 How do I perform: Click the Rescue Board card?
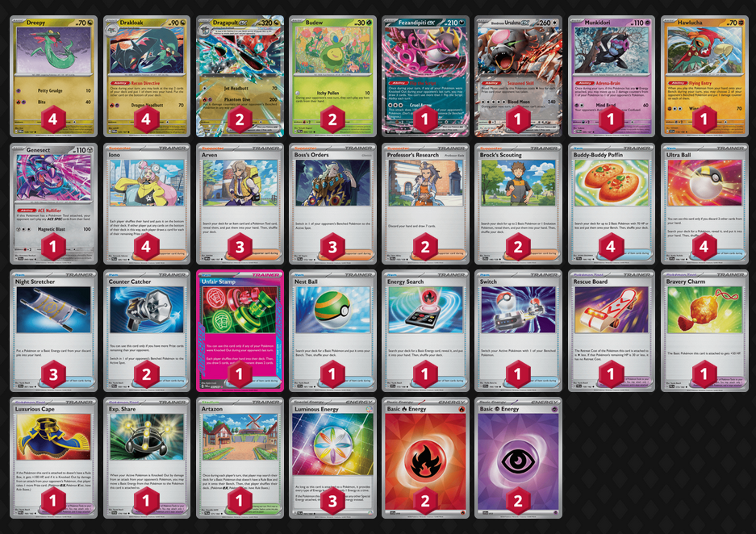pyautogui.click(x=611, y=331)
